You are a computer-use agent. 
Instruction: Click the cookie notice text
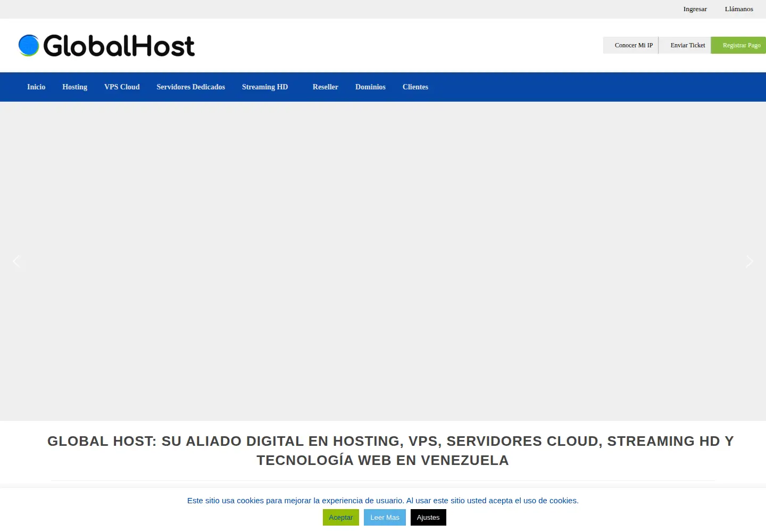383,501
